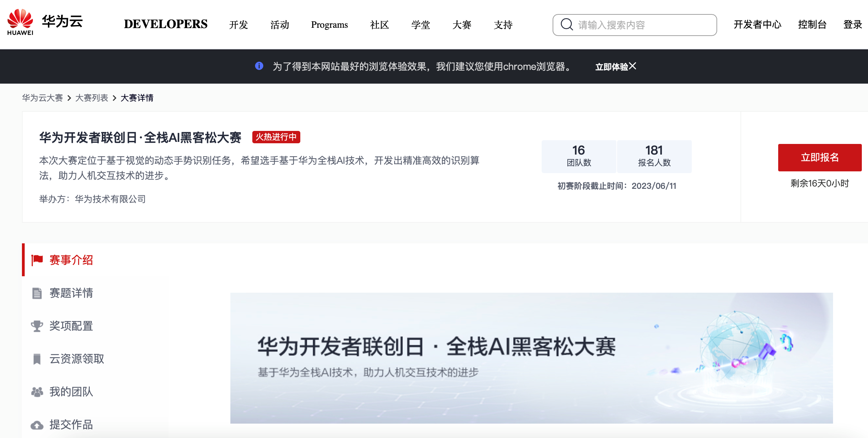Image resolution: width=868 pixels, height=438 pixels.
Task: Click the blue info icon in banner
Action: 259,66
